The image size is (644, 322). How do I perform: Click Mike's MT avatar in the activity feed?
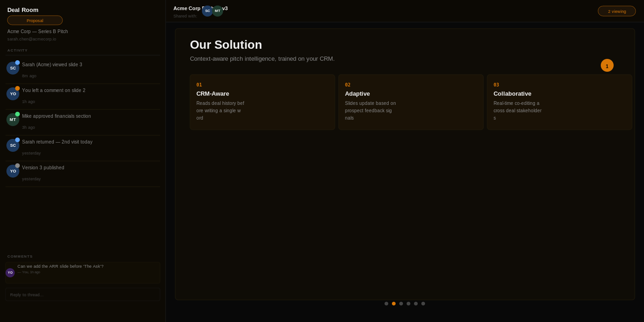(x=13, y=120)
